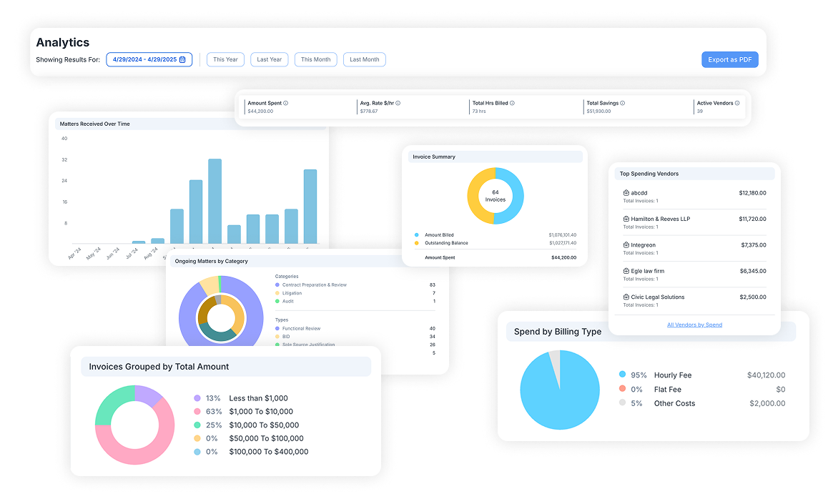Click the Other Costs gray legend dot
This screenshot has height=504, width=833.
click(x=622, y=402)
